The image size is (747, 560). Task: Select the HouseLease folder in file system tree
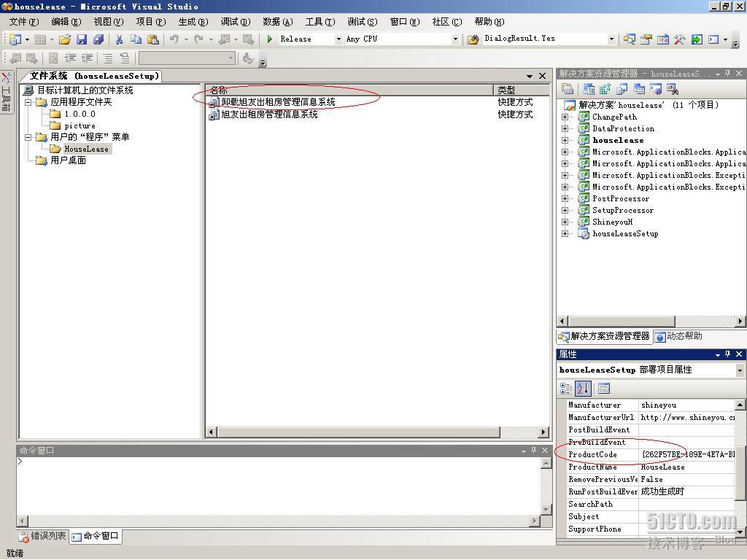click(x=86, y=149)
